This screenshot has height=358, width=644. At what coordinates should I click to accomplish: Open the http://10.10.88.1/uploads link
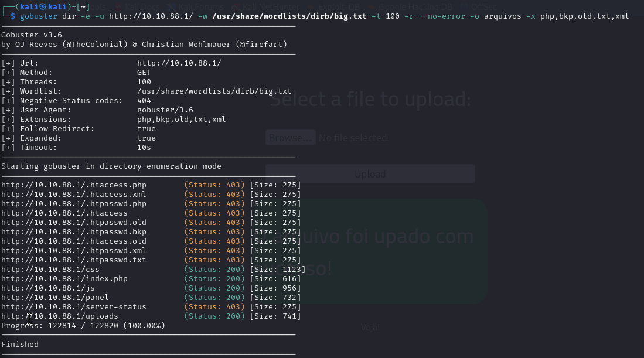click(x=59, y=316)
